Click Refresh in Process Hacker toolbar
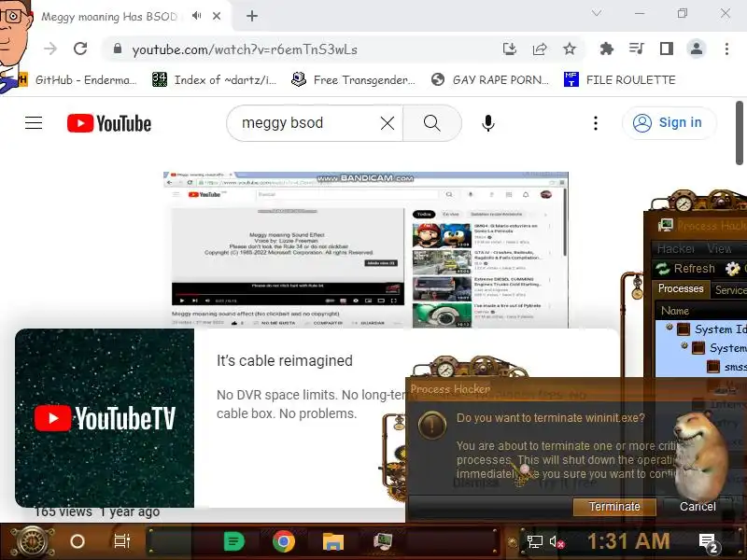The width and height of the screenshot is (747, 560). click(x=685, y=269)
